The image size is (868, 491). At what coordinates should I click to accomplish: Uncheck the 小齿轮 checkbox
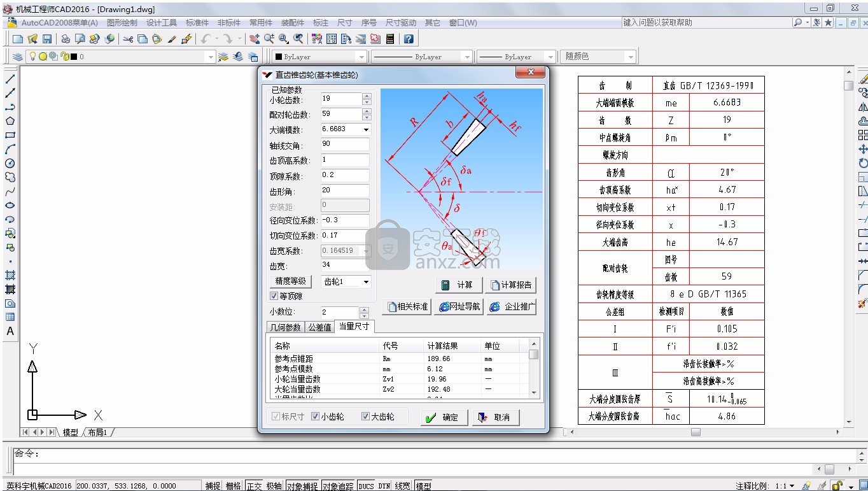(x=315, y=416)
